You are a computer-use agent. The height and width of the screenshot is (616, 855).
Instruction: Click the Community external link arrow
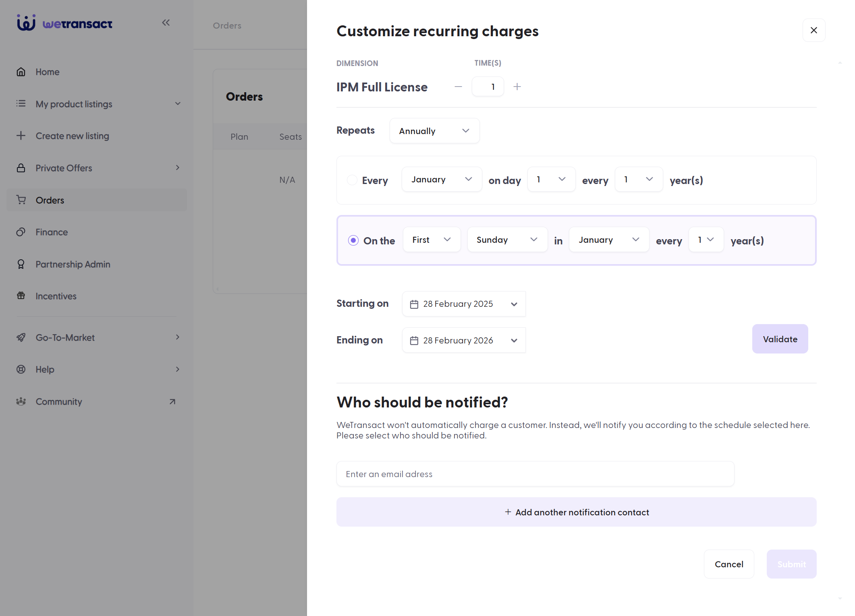(x=172, y=401)
